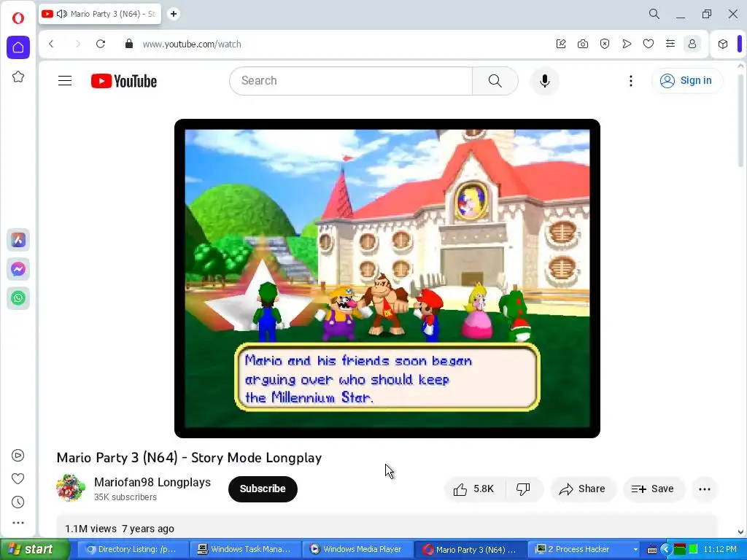
Task: Add page to bookmarks with heart icon
Action: (x=649, y=44)
